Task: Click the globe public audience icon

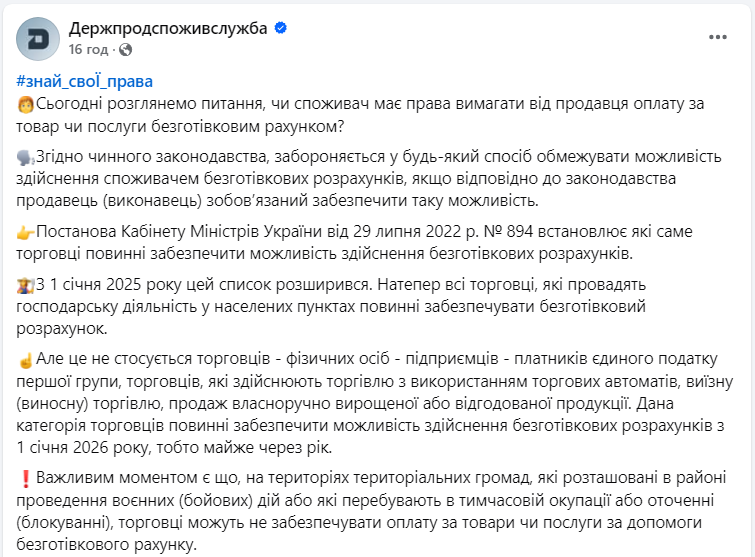Action: tap(125, 49)
